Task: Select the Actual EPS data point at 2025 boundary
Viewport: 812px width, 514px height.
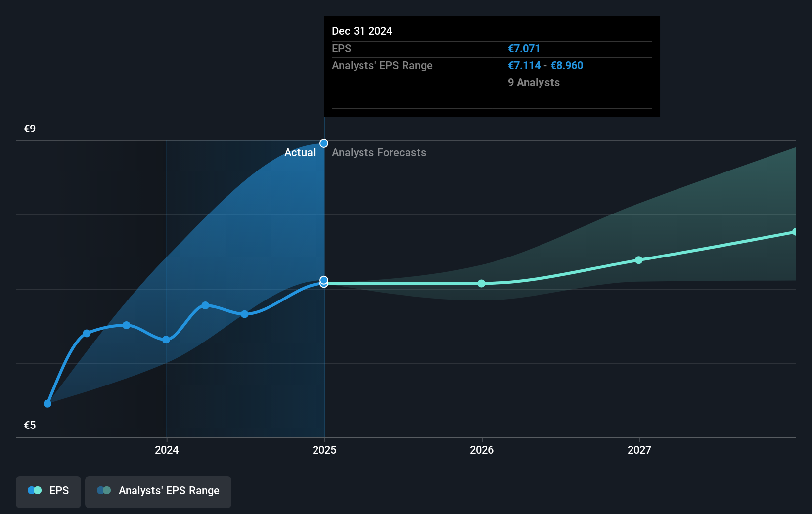Action: pos(324,282)
